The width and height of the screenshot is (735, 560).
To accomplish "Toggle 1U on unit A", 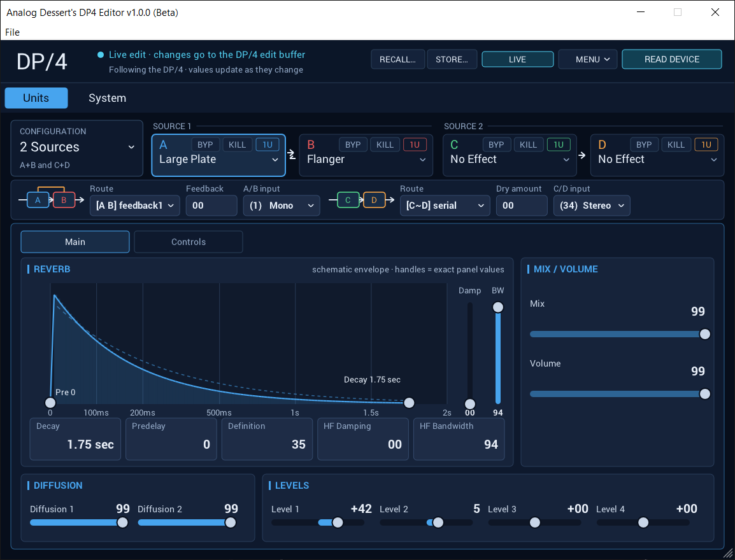I will [268, 144].
